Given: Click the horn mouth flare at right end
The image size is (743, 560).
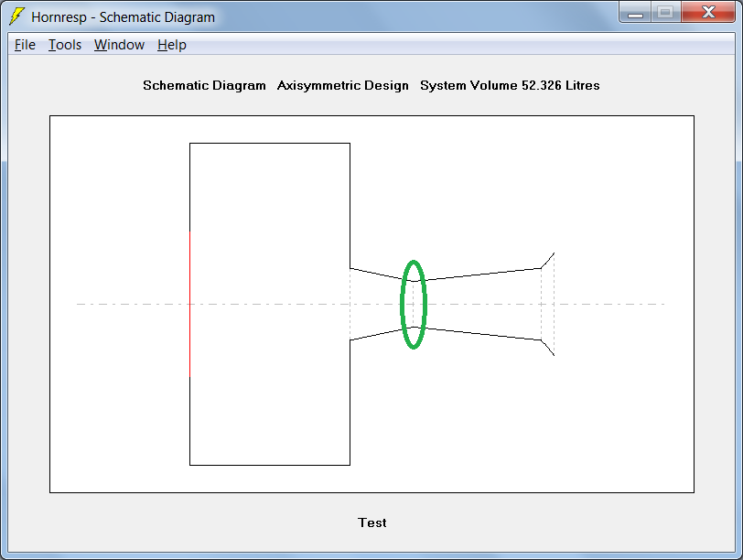Looking at the screenshot, I should click(548, 304).
